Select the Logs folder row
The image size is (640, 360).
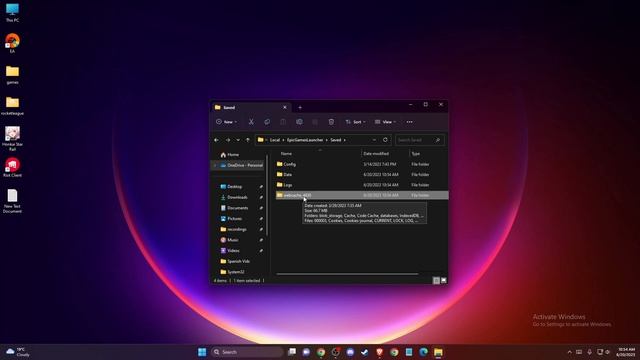click(362, 185)
